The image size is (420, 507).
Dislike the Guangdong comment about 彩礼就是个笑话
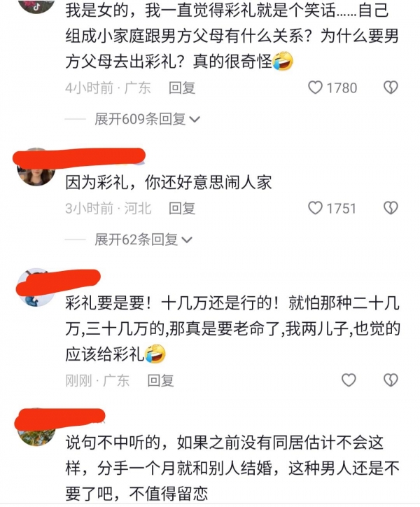(x=391, y=88)
